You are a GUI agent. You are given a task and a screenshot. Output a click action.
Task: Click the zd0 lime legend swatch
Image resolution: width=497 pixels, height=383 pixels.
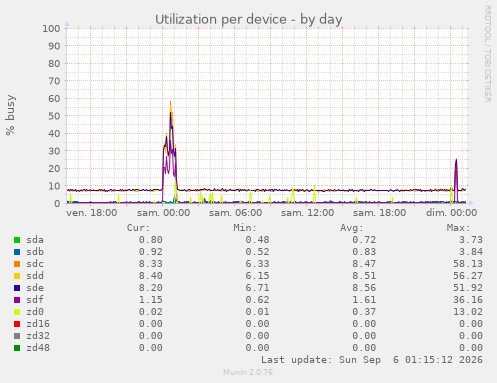[17, 312]
